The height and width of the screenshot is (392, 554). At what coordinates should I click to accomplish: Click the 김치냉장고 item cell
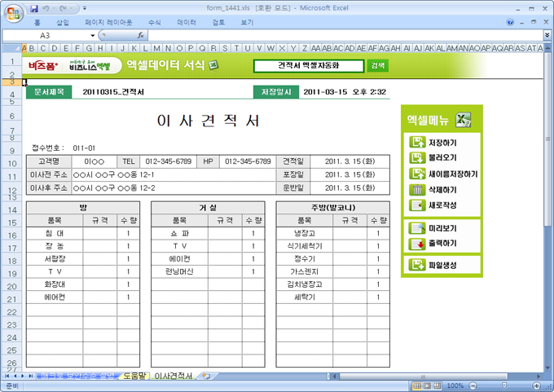[x=305, y=284]
